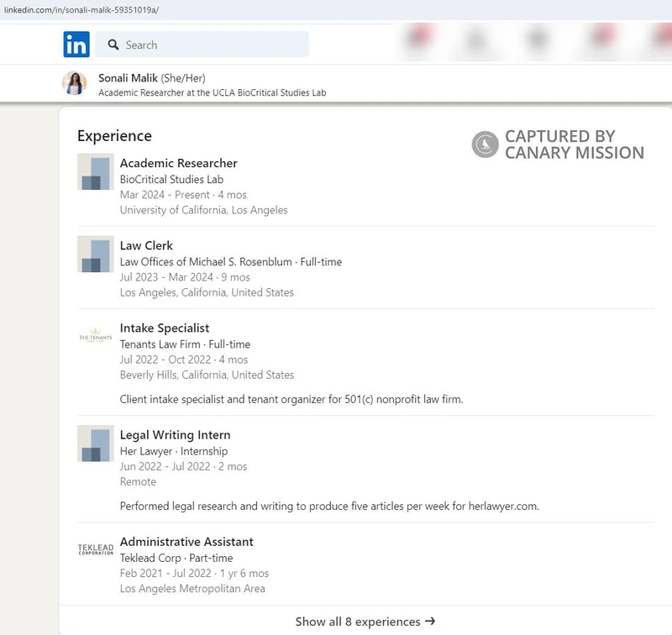Viewport: 672px width, 635px height.
Task: Click the Law Offices of Michael S. Rosenblum logo
Action: [96, 254]
